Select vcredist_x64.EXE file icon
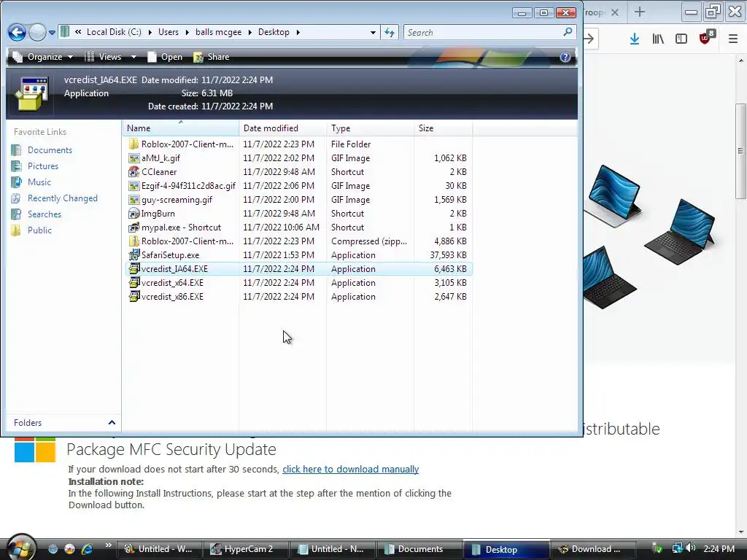The height and width of the screenshot is (560, 747). point(134,282)
